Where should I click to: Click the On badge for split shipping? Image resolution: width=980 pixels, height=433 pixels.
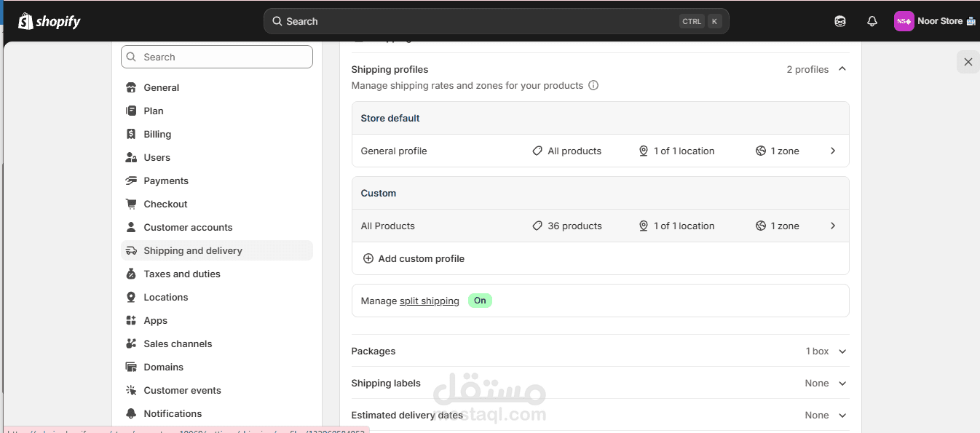pyautogui.click(x=480, y=301)
